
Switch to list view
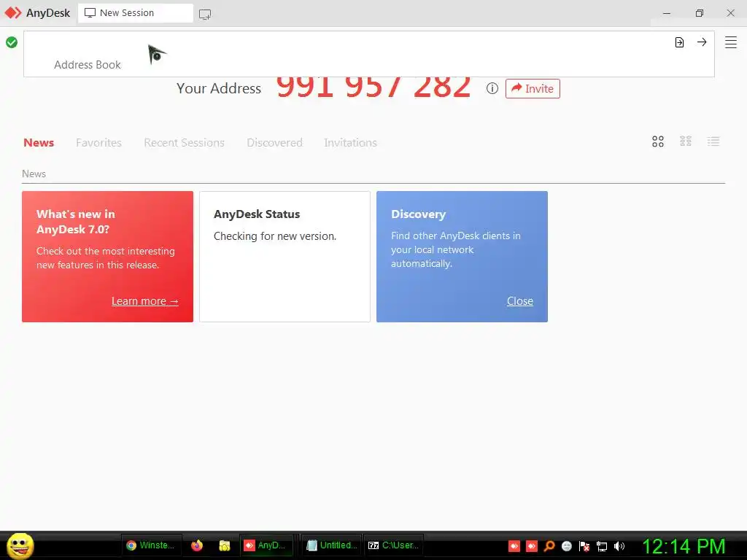click(x=713, y=141)
